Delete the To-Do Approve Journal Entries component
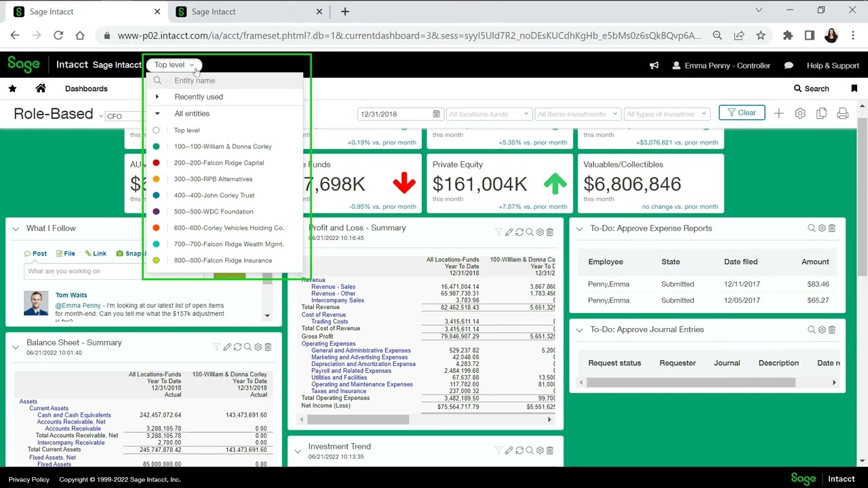This screenshot has width=868, height=488. [832, 329]
